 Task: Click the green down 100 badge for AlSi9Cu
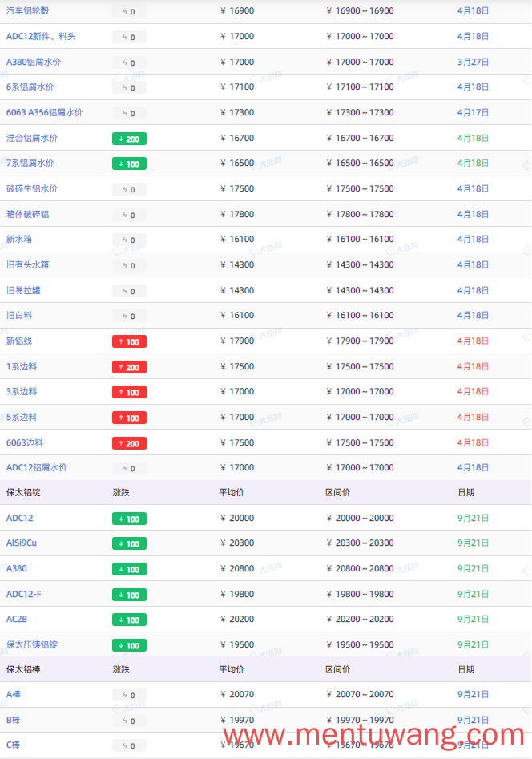pos(129,543)
